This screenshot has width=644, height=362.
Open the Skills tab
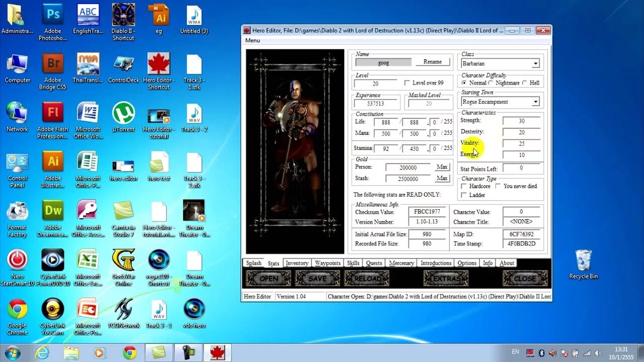click(353, 263)
